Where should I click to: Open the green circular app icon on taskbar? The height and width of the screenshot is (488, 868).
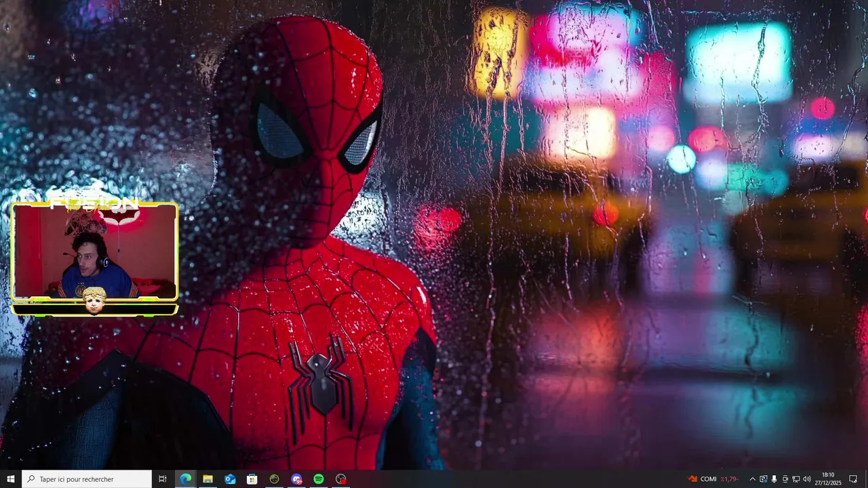point(274,479)
